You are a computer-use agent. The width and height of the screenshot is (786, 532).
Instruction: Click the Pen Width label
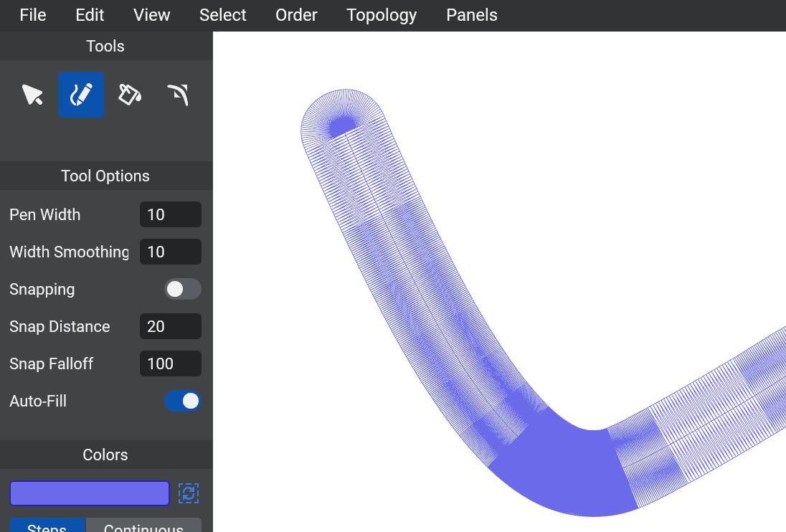[x=45, y=214]
